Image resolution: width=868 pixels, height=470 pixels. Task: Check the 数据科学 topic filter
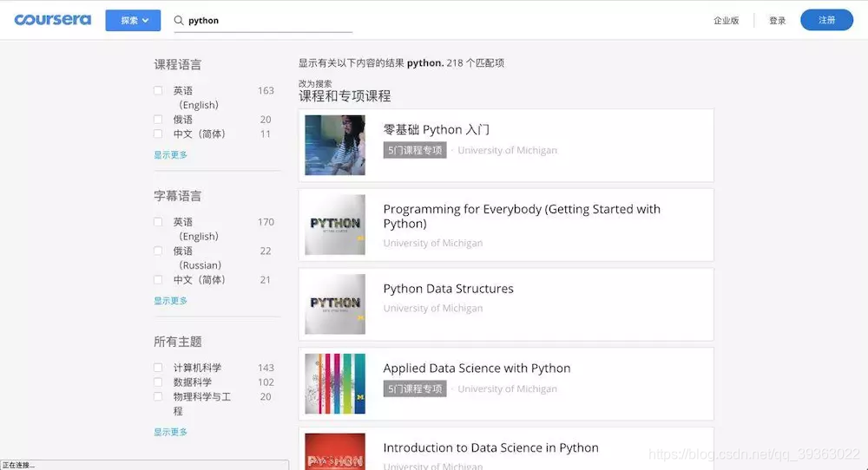click(x=158, y=382)
